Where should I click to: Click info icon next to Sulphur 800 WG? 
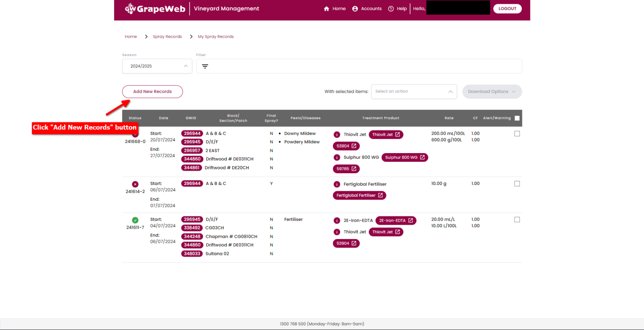coord(337,157)
